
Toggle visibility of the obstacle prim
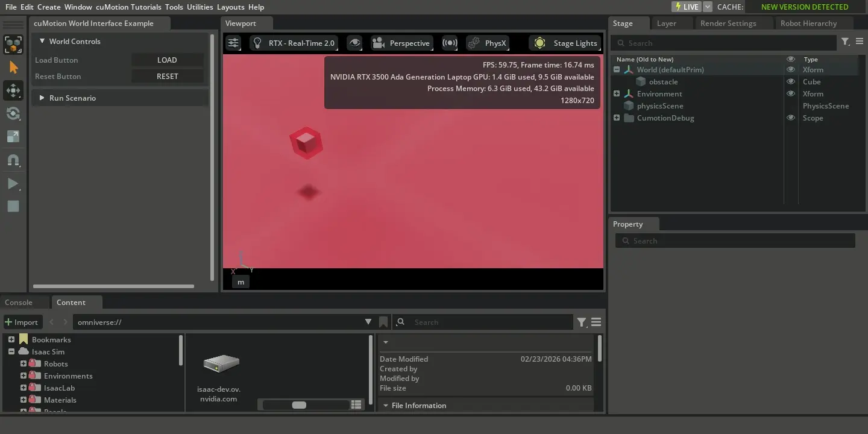pos(790,82)
